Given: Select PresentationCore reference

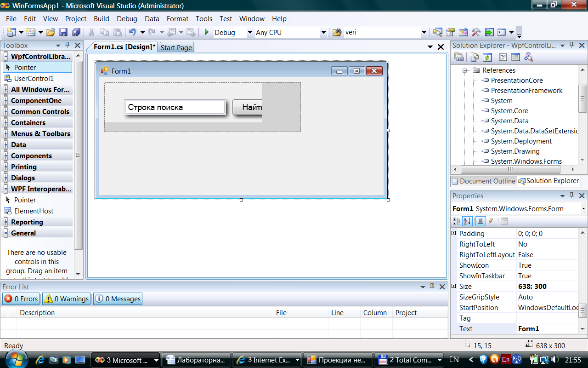Looking at the screenshot, I should tap(517, 80).
